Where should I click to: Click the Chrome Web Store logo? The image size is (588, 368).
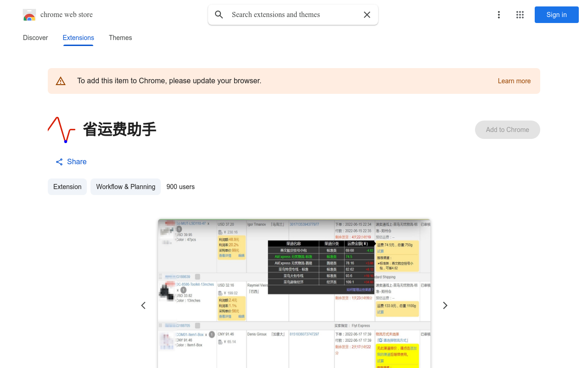29,15
